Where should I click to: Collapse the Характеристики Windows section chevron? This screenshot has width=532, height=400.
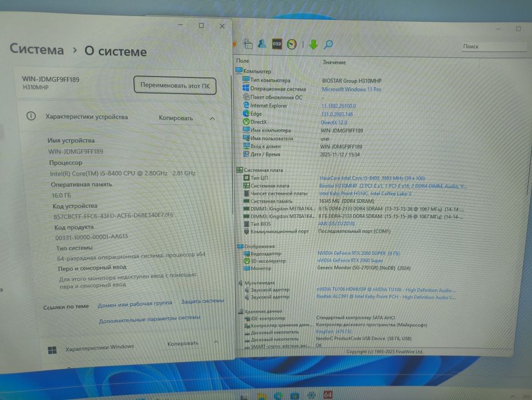pos(216,342)
